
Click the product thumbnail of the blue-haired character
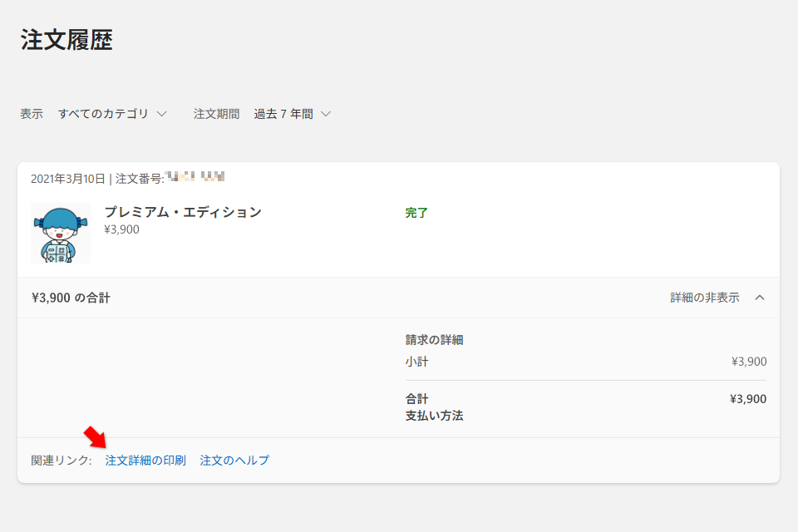click(61, 234)
